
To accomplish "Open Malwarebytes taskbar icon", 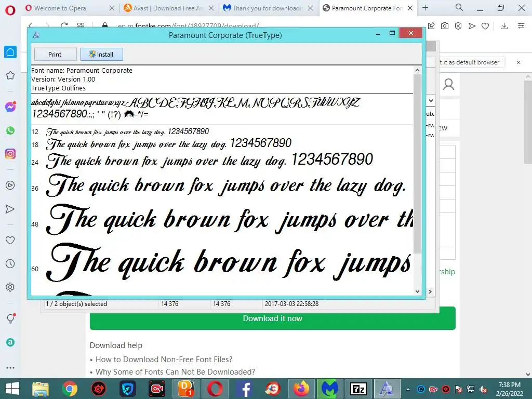I will (x=330, y=389).
